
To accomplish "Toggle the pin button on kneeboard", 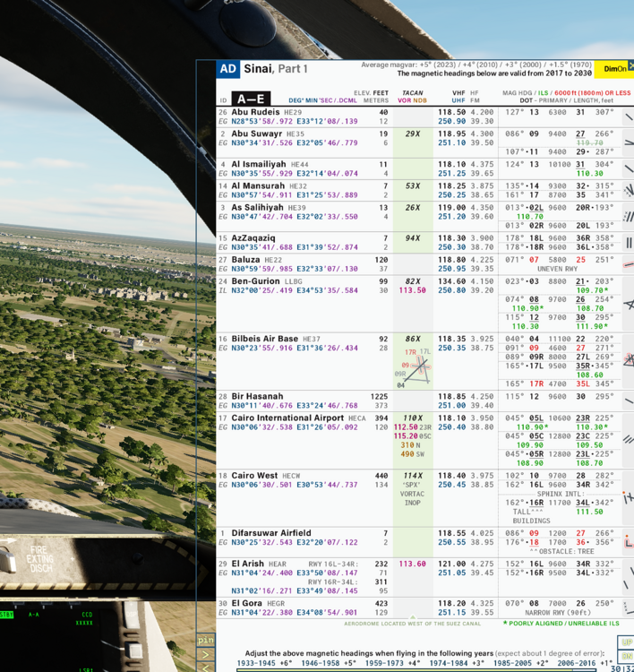I will click(x=206, y=641).
